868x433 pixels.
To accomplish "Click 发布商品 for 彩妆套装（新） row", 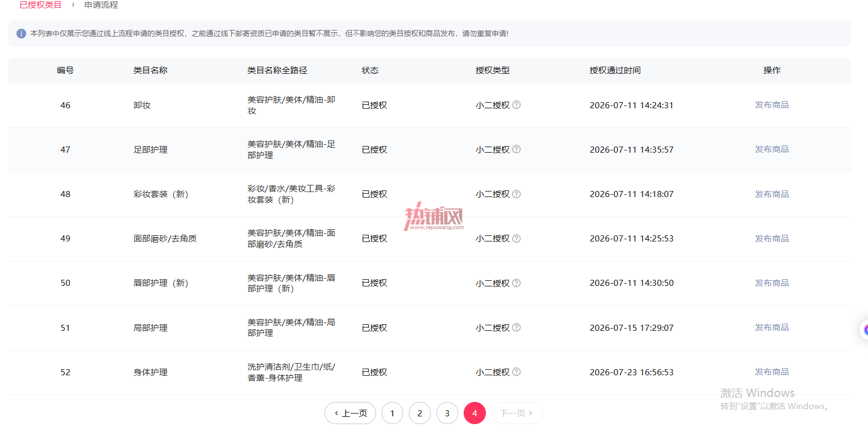I will (x=771, y=194).
